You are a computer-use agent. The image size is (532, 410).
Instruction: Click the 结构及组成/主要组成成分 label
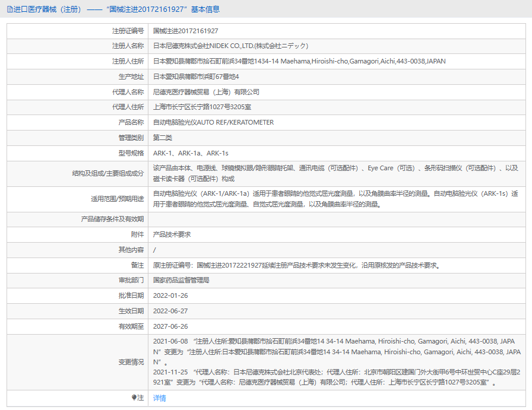click(x=108, y=173)
